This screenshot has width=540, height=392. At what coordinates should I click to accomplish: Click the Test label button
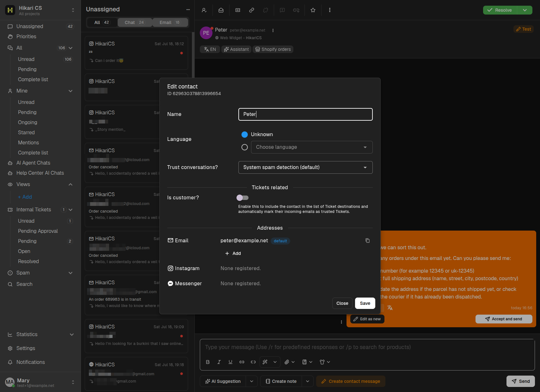click(x=524, y=29)
